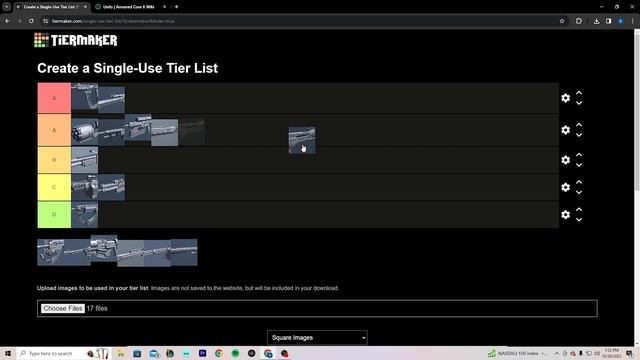Move C tier row down

(x=579, y=192)
